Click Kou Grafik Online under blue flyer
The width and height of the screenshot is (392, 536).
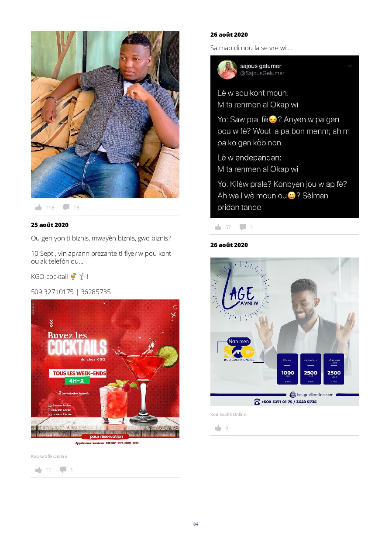[x=228, y=414]
